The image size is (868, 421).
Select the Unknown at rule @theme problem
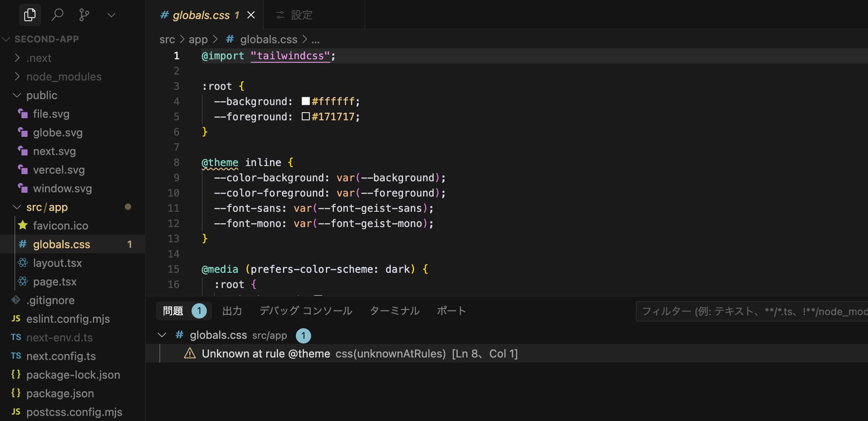[x=506, y=353]
